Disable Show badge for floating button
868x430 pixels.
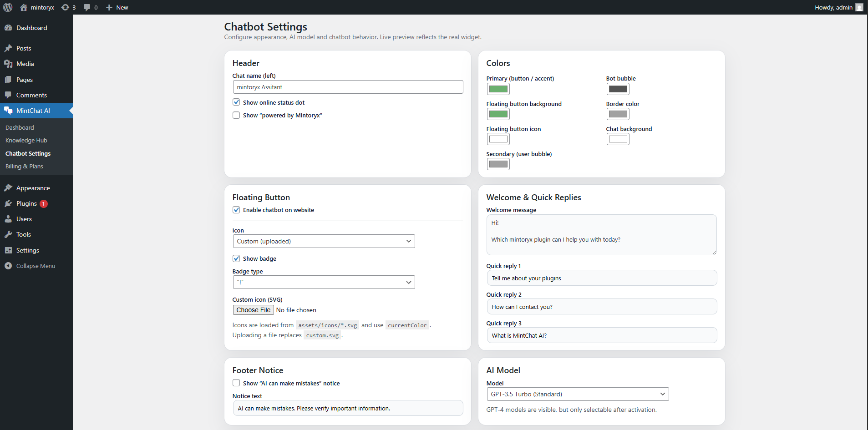pos(236,258)
